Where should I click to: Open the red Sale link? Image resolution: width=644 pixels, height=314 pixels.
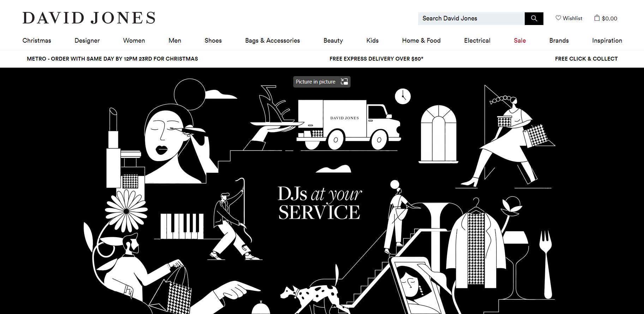(x=520, y=41)
